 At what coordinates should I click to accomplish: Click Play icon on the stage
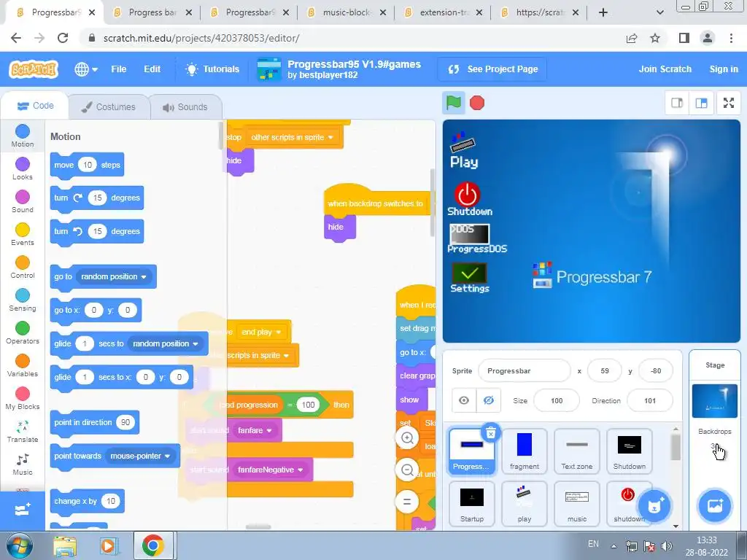click(x=463, y=150)
